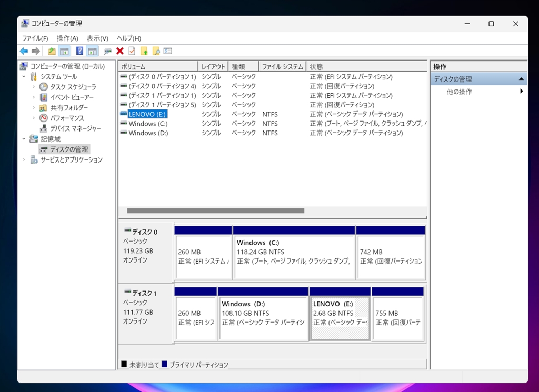
Task: Collapse the システム ツール tree node
Action: [x=24, y=77]
